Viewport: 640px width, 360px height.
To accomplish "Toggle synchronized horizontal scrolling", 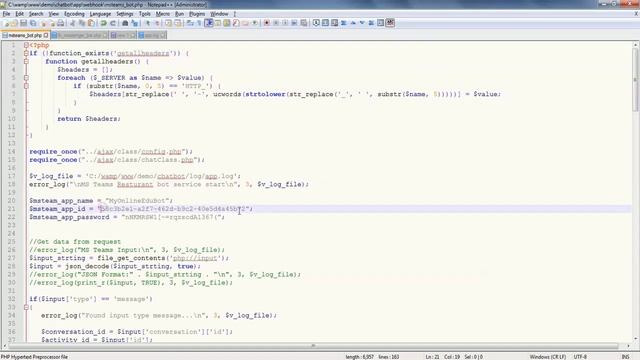I will [x=178, y=23].
